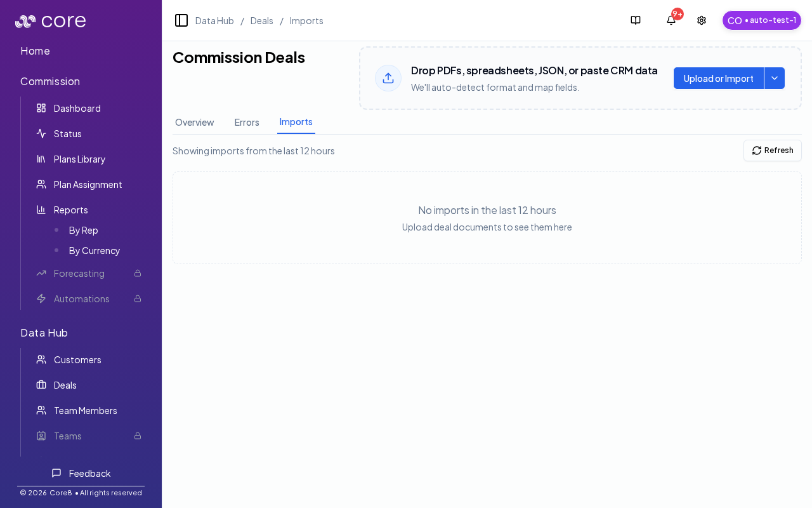
Task: Click the Core logo in the sidebar
Action: pos(51,22)
